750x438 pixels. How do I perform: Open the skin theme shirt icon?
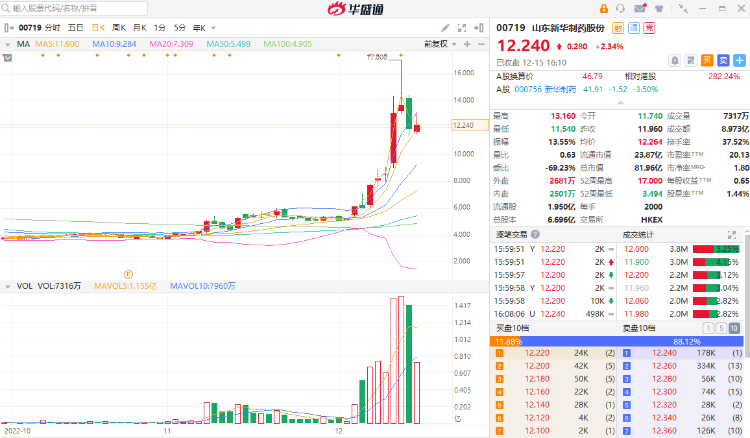pyautogui.click(x=659, y=8)
